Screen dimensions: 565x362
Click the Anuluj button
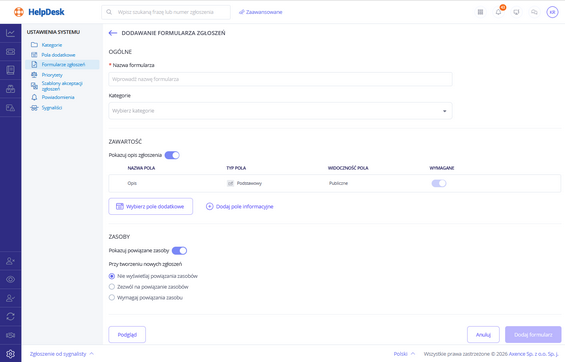(483, 335)
